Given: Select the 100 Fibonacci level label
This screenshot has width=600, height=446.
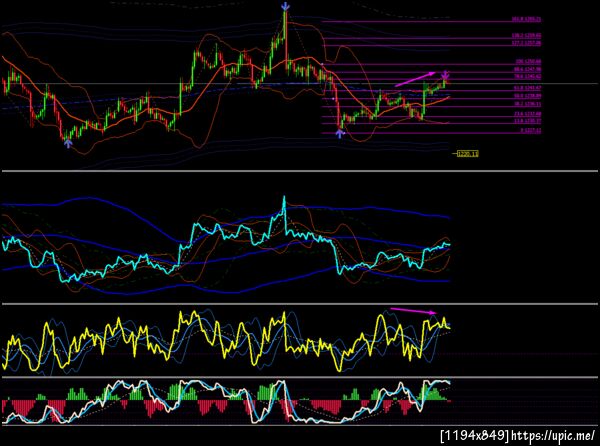Looking at the screenshot, I should tap(528, 62).
